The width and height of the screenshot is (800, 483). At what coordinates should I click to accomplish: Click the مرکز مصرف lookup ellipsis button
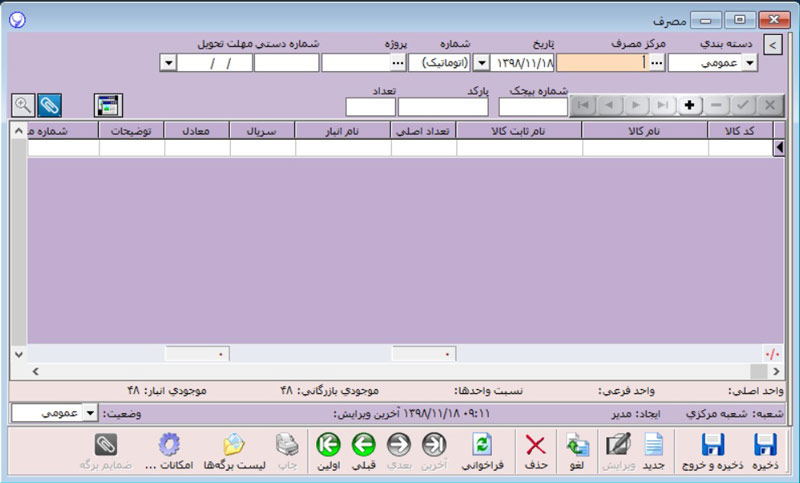[x=656, y=63]
